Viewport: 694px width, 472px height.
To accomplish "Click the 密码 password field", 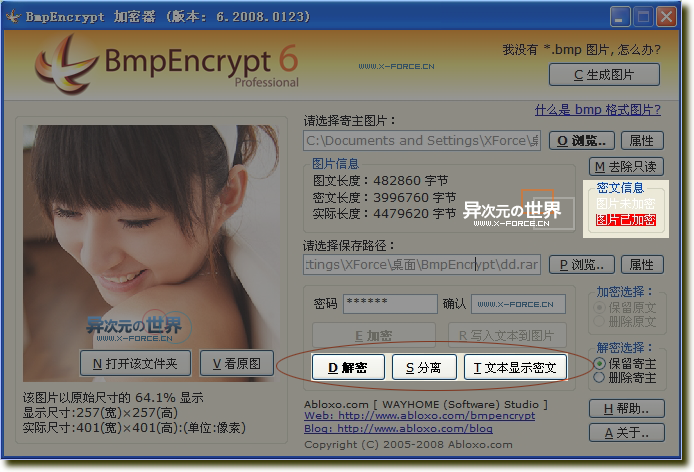I will (x=390, y=304).
